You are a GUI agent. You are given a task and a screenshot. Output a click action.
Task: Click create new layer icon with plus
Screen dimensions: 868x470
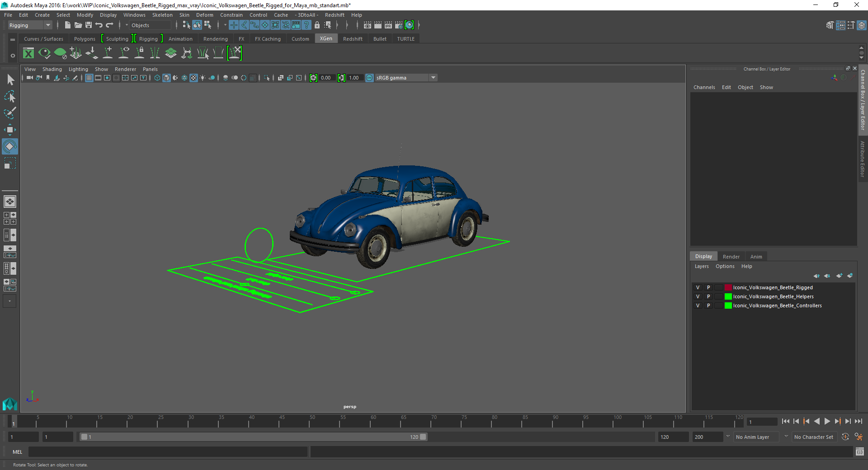839,276
